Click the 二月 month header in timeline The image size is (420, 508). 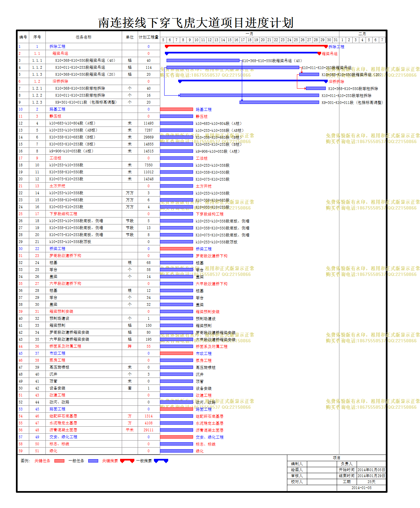(362, 34)
